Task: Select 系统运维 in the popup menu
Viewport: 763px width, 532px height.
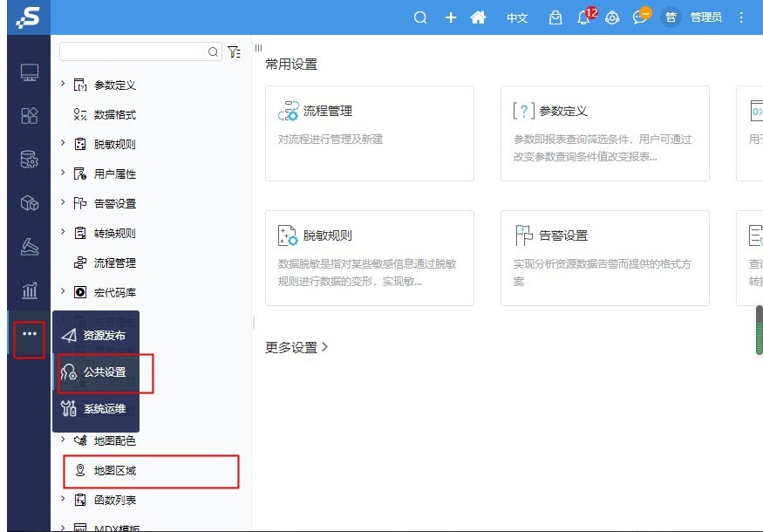Action: click(x=96, y=409)
